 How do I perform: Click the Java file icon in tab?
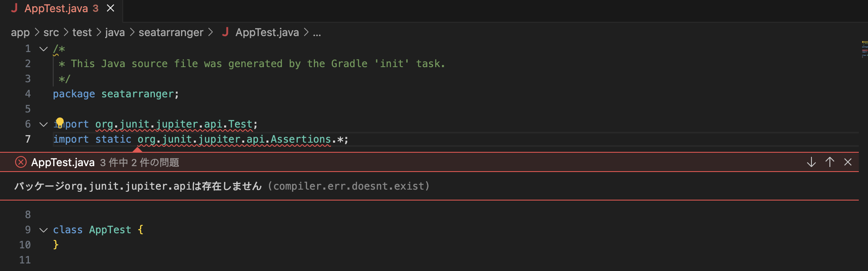(x=14, y=8)
